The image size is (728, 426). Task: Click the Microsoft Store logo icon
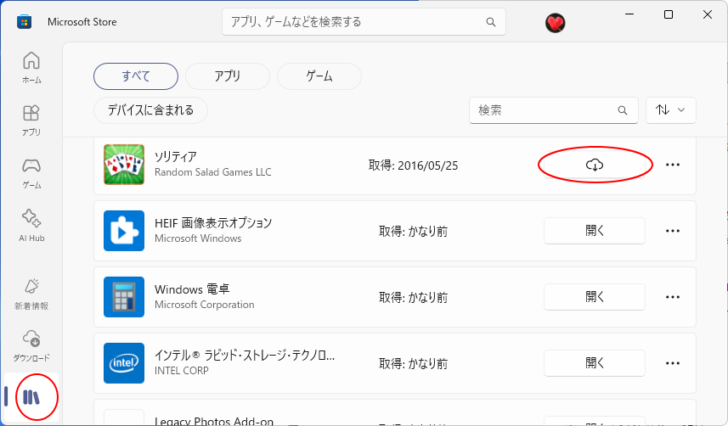pyautogui.click(x=24, y=22)
